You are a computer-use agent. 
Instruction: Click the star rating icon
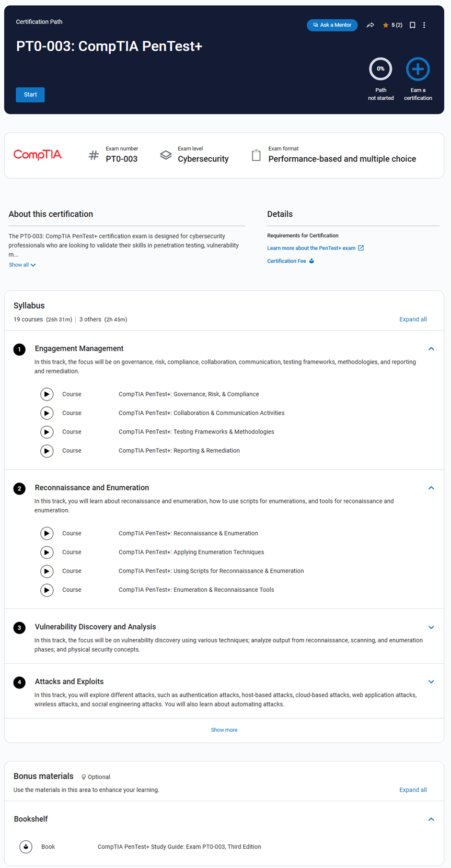point(386,25)
